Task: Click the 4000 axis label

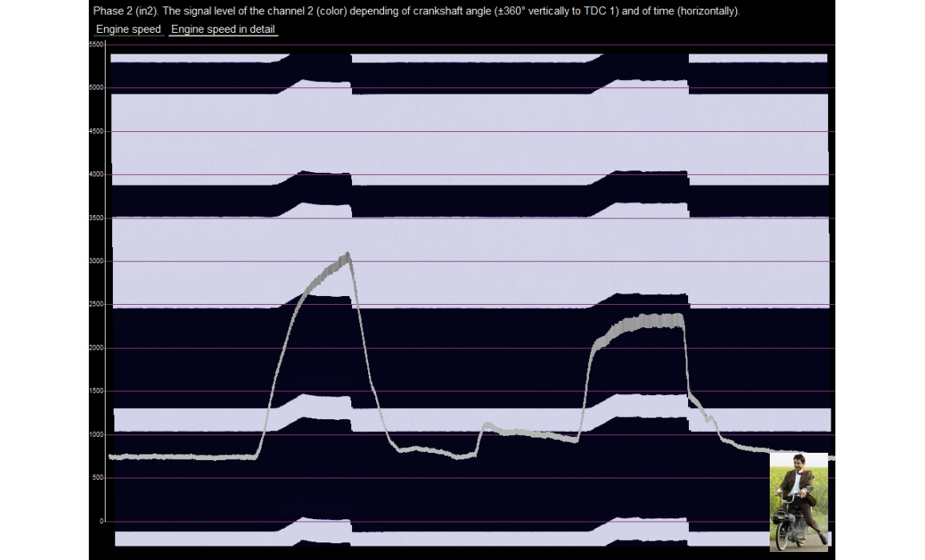Action: pyautogui.click(x=96, y=174)
